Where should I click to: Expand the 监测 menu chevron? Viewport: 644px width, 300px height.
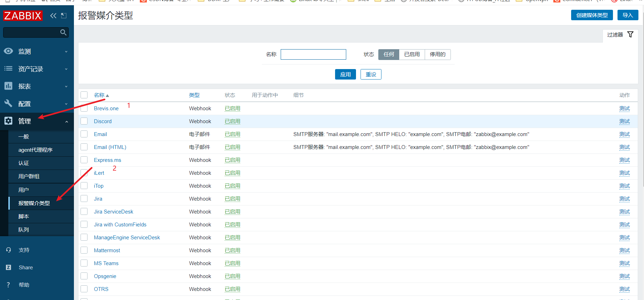(66, 52)
